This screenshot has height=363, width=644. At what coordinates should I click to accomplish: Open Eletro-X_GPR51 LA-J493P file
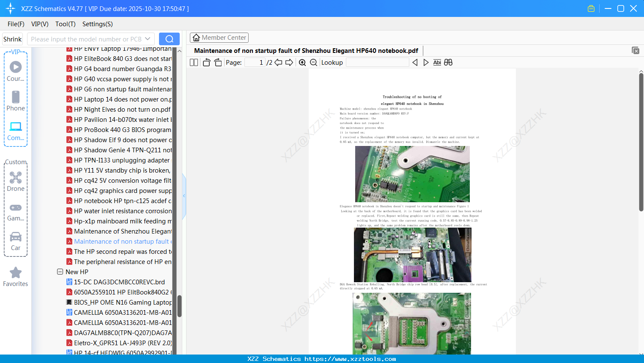point(119,343)
